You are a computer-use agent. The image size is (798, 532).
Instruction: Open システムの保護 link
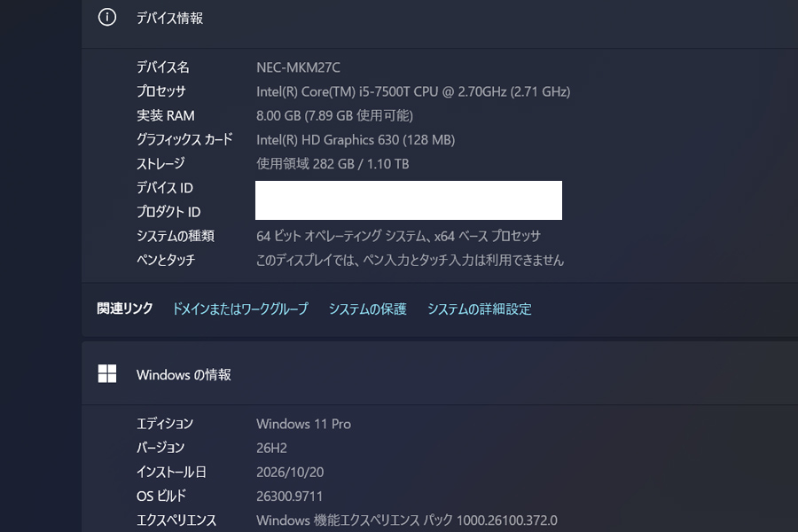pos(367,309)
